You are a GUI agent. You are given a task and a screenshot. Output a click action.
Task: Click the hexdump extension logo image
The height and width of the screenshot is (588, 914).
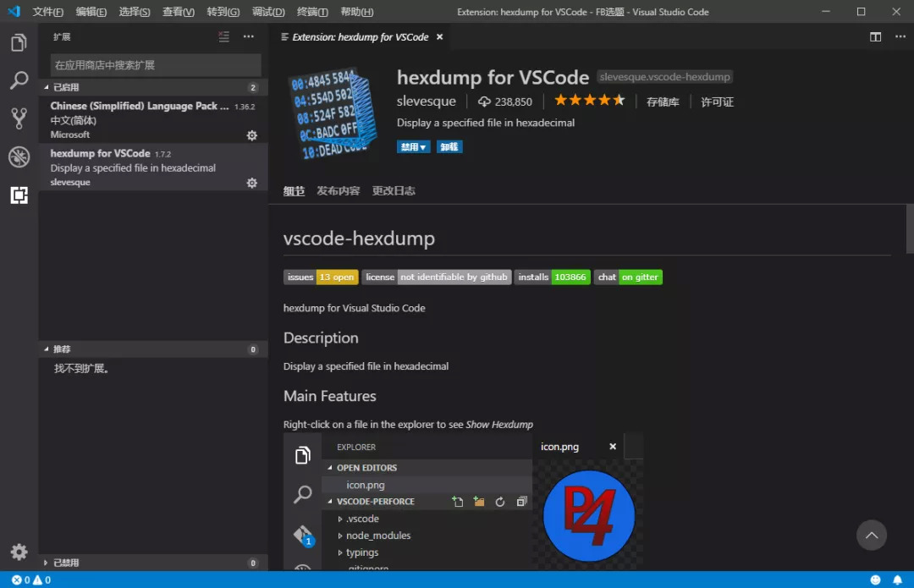pyautogui.click(x=333, y=113)
